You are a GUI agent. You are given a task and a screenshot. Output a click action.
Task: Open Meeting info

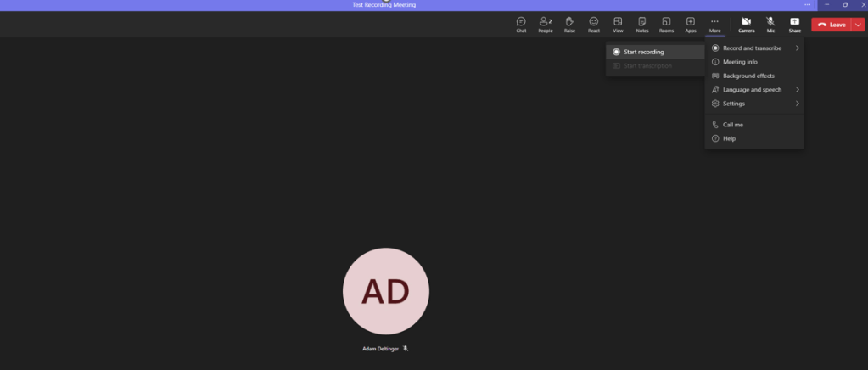740,62
